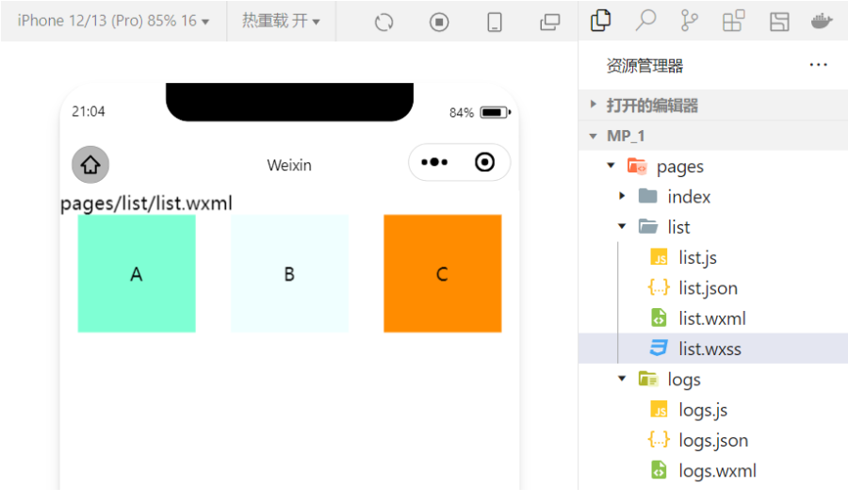The height and width of the screenshot is (504, 848).
Task: Click the pages folder icon
Action: pyautogui.click(x=637, y=166)
